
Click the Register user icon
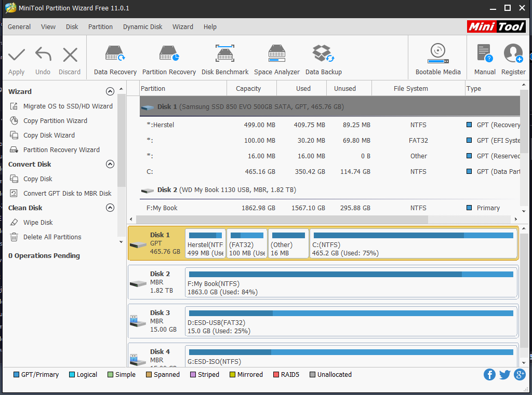pos(513,53)
